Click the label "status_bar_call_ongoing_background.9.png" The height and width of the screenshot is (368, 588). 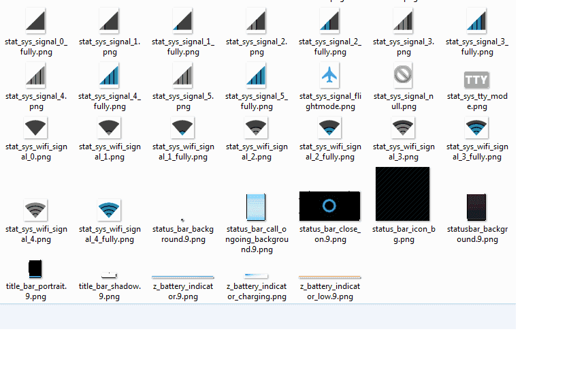(x=257, y=239)
